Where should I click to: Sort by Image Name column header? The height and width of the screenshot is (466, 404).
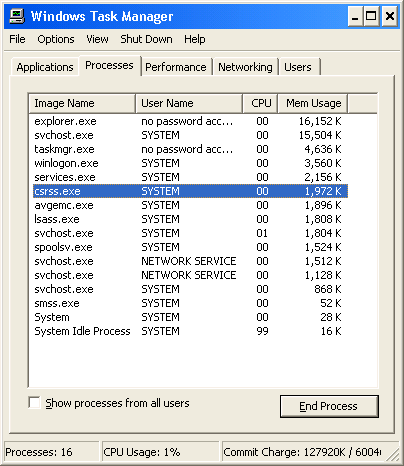(x=82, y=103)
